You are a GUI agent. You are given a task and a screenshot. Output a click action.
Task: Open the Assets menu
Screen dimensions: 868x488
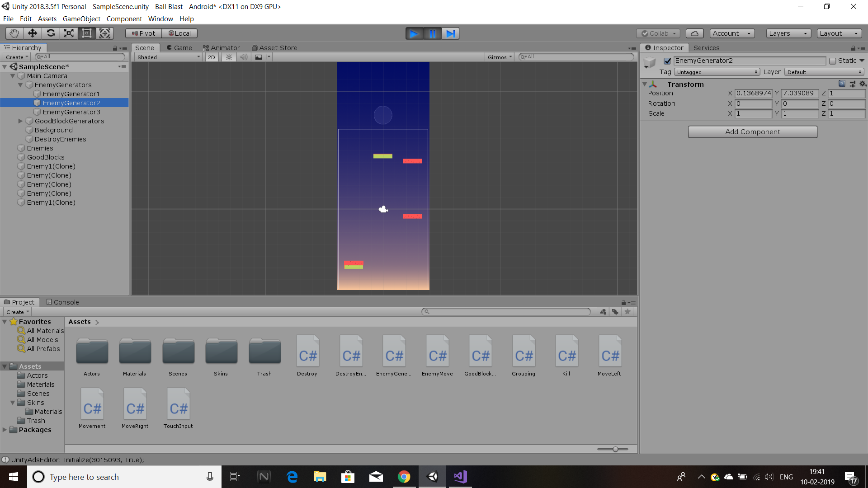point(47,19)
